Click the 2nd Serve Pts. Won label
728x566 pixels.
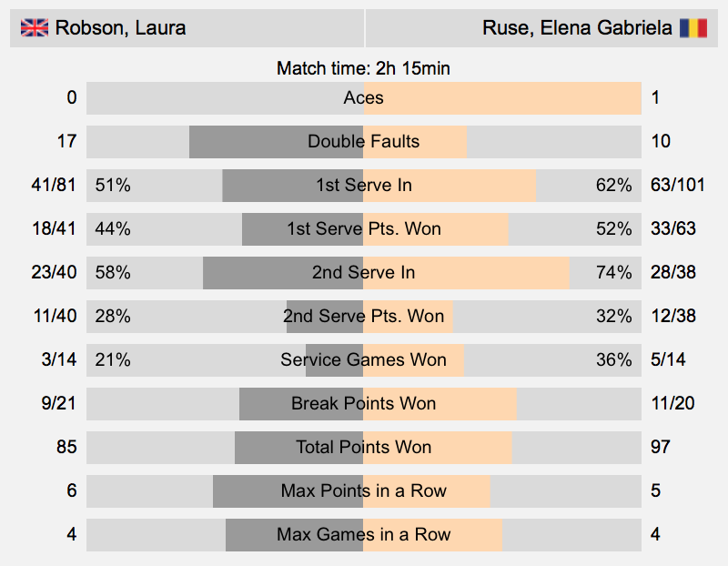363,316
